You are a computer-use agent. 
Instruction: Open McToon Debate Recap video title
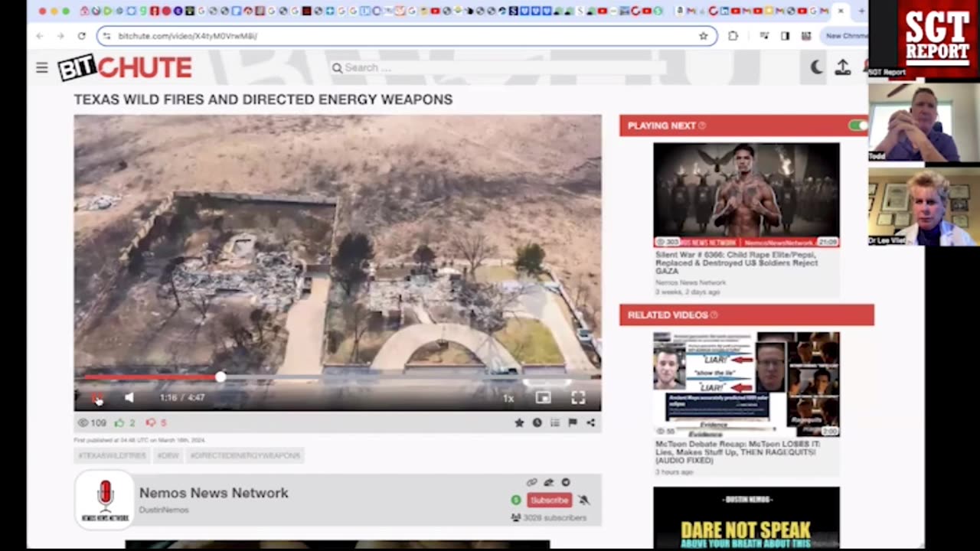pos(737,452)
